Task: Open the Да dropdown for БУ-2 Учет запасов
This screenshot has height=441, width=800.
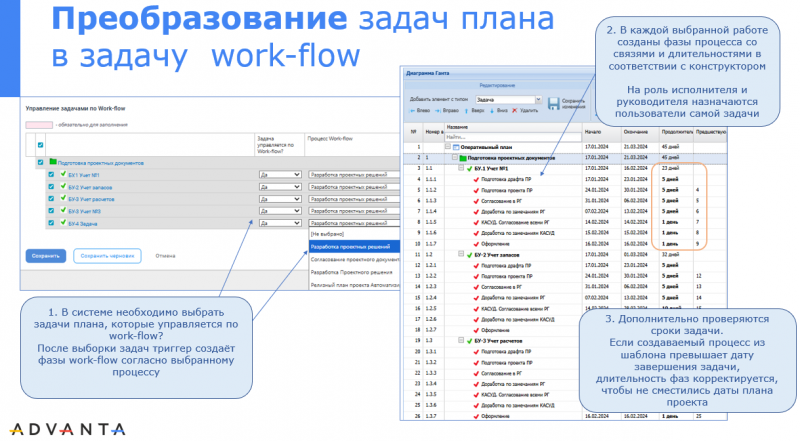Action: coord(279,186)
